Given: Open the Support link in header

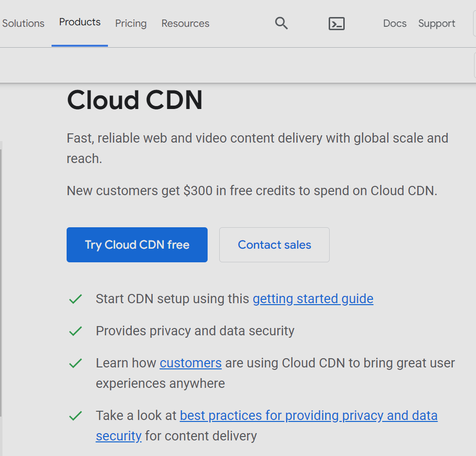Looking at the screenshot, I should click(x=437, y=23).
